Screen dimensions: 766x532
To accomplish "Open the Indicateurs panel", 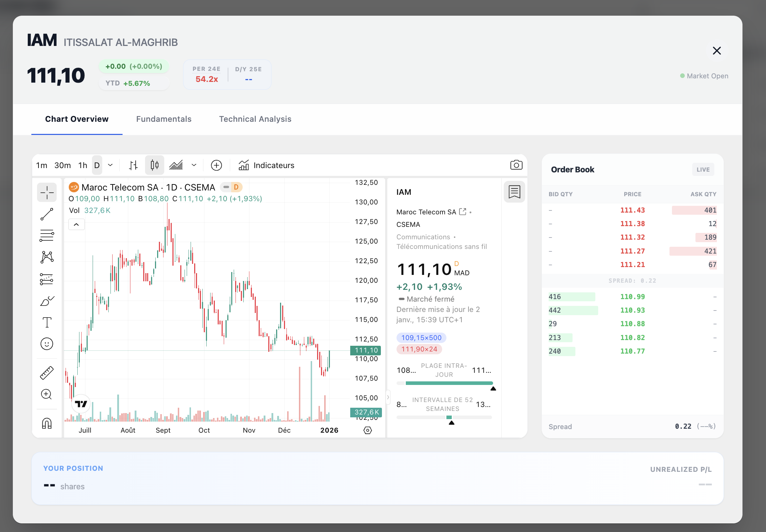I will [x=266, y=165].
